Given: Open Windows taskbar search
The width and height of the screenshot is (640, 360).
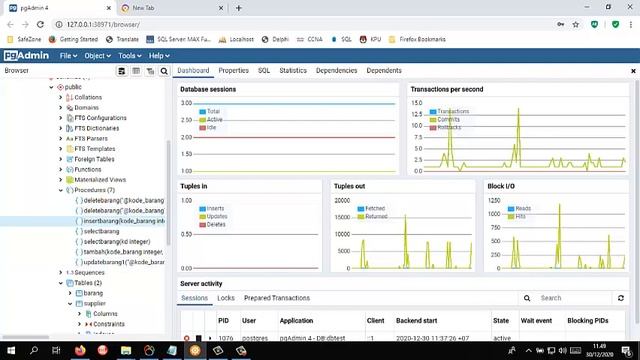Looking at the screenshot, I should (x=34, y=350).
